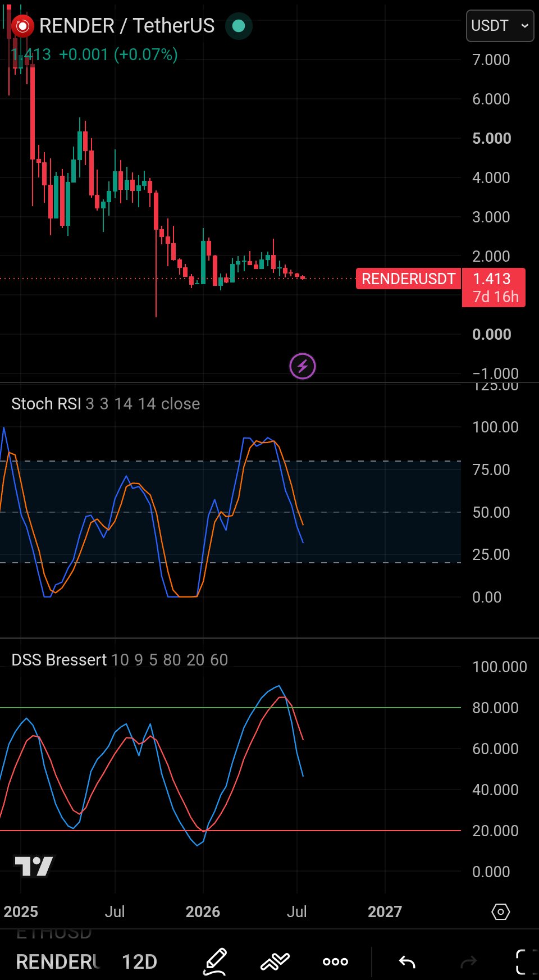Open the more options three-circles menu

coord(335,961)
